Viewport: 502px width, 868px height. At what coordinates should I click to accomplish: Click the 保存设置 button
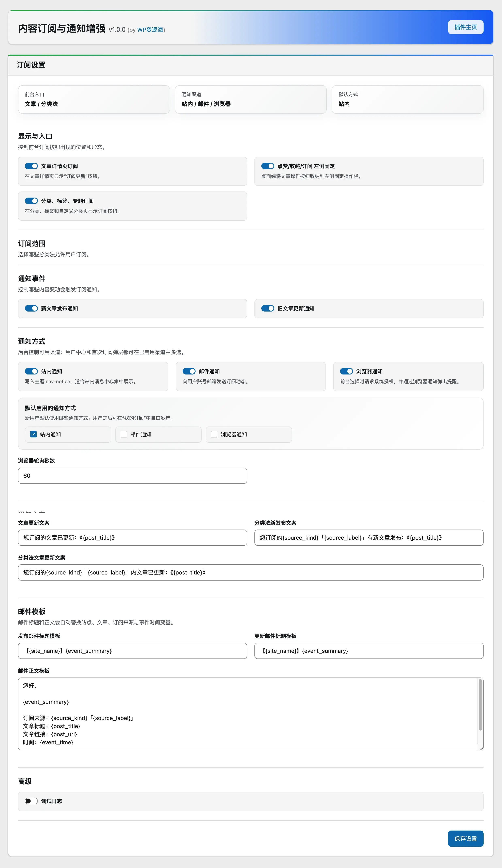tap(465, 838)
